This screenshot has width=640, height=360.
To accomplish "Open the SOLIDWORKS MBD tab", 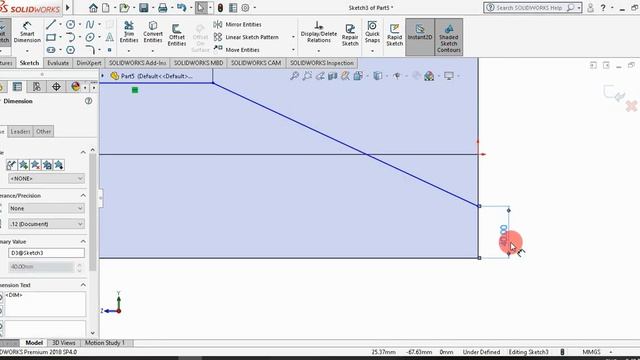I will pyautogui.click(x=198, y=63).
